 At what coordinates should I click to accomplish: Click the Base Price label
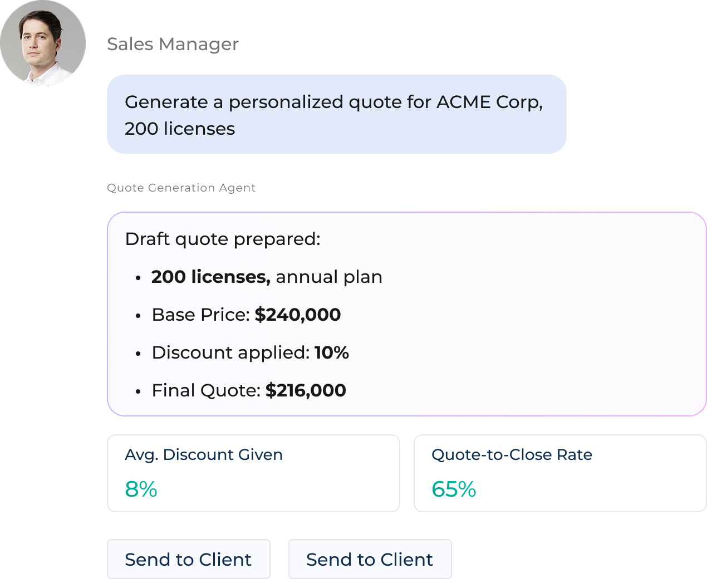[201, 315]
